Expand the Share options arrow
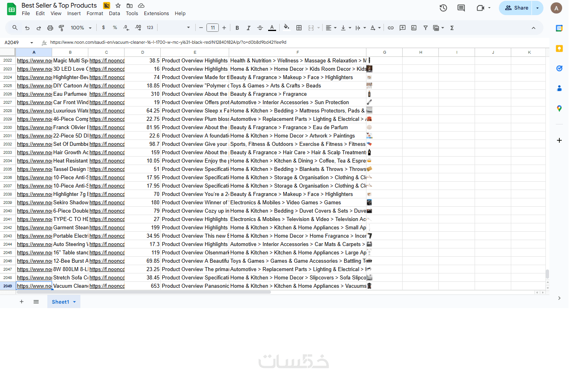The image size is (588, 376). tap(537, 8)
